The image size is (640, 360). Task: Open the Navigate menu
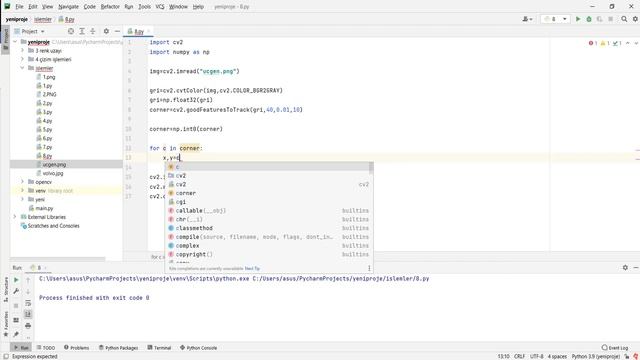[x=68, y=7]
